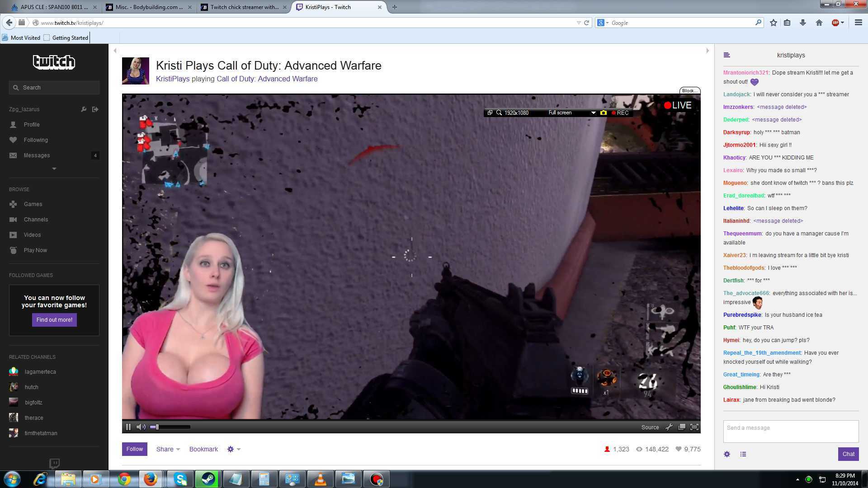
Task: Open Messages in the sidebar
Action: tap(37, 155)
